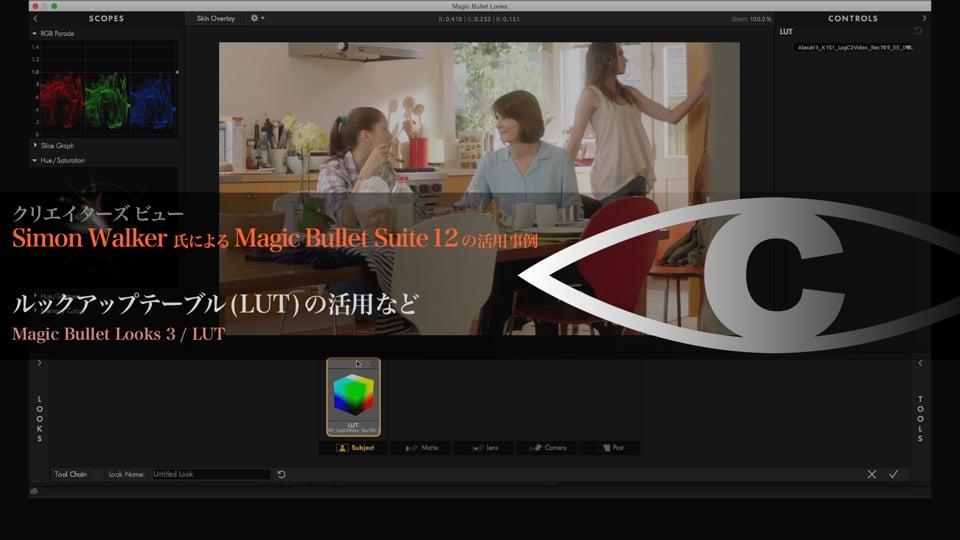960x540 pixels.
Task: Accept the look with the checkmark
Action: point(893,474)
